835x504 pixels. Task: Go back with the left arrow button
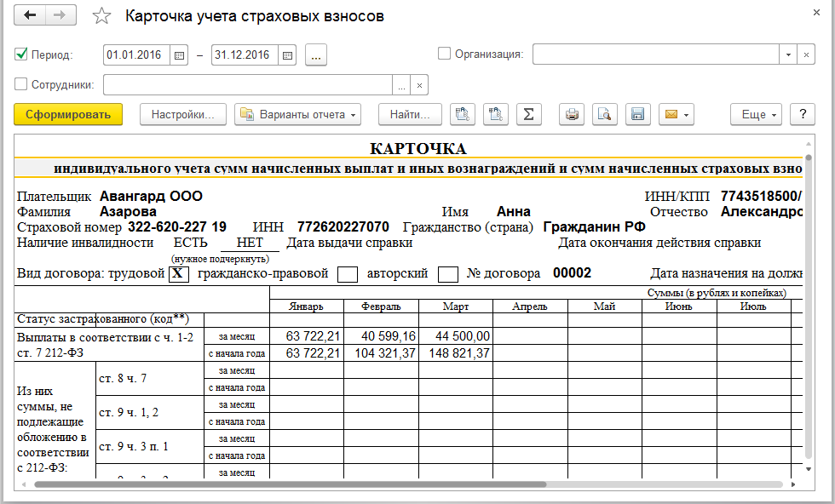pos(30,15)
